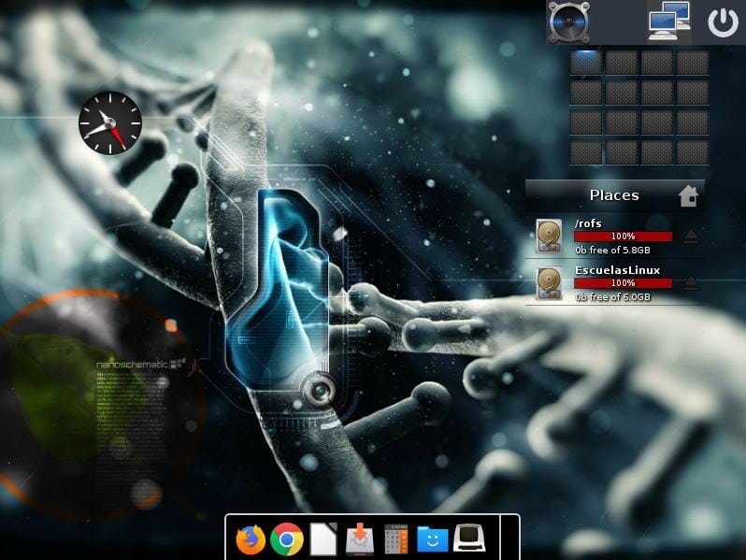
Task: Click the /rofs 100% usage bar
Action: click(x=623, y=237)
